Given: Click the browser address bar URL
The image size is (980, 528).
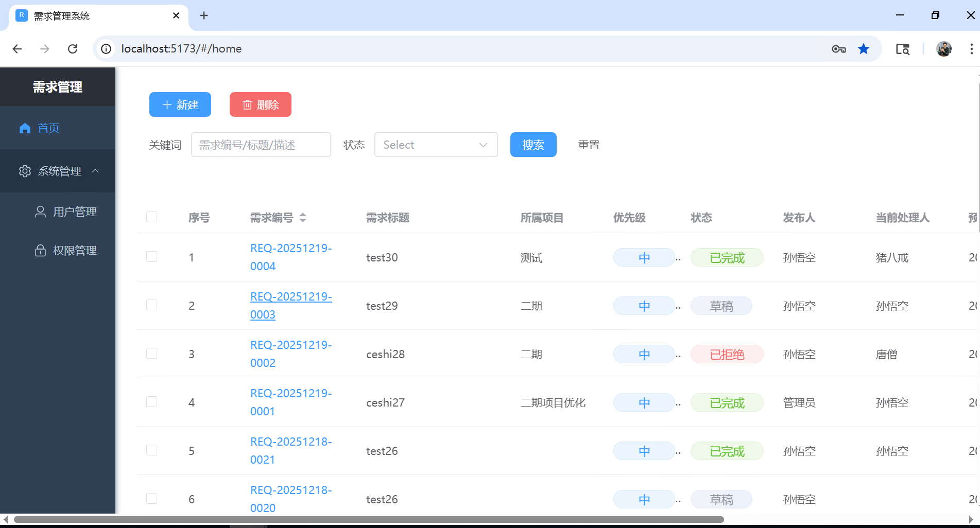Looking at the screenshot, I should click(x=181, y=49).
